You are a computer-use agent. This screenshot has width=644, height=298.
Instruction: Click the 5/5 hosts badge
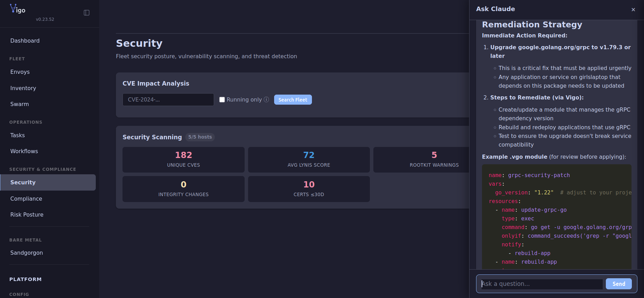(200, 137)
